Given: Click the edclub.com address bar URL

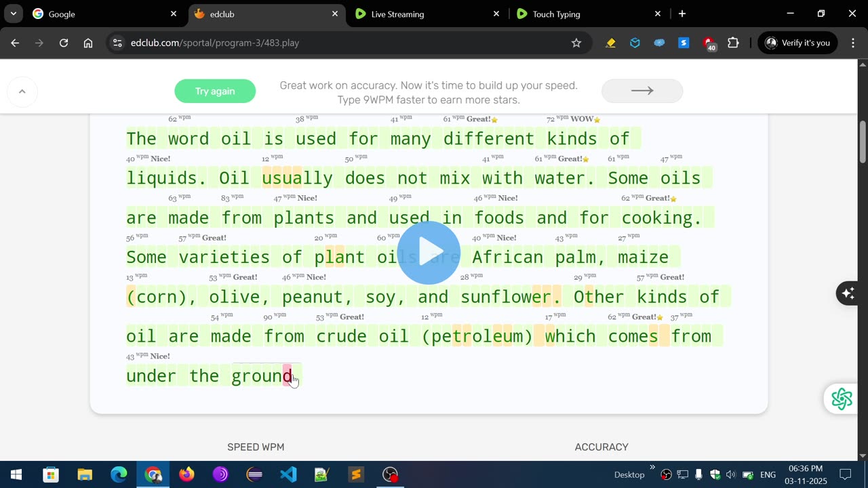Looking at the screenshot, I should [x=215, y=43].
